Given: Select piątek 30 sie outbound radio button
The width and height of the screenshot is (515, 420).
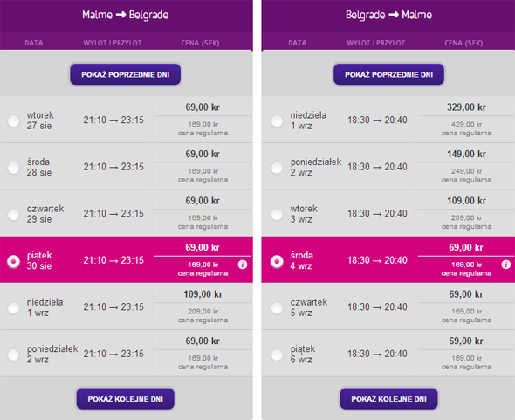Looking at the screenshot, I should 13,261.
